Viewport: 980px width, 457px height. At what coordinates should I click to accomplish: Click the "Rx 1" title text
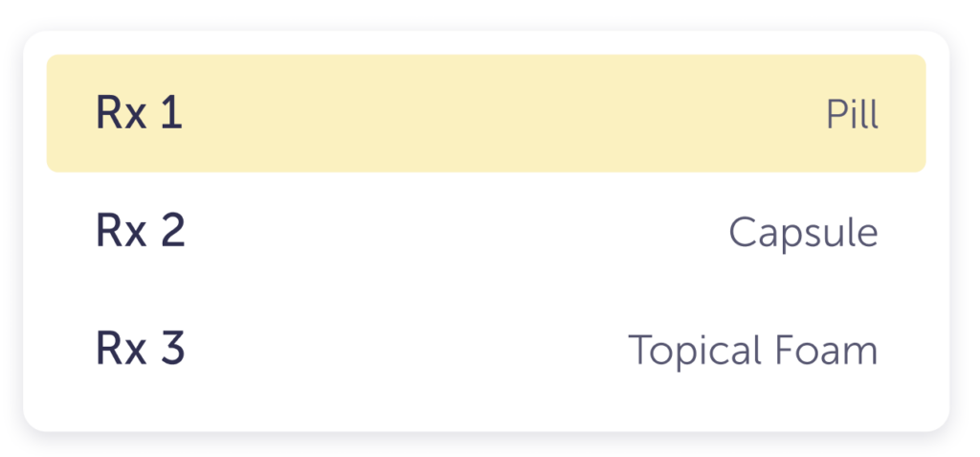tap(139, 114)
